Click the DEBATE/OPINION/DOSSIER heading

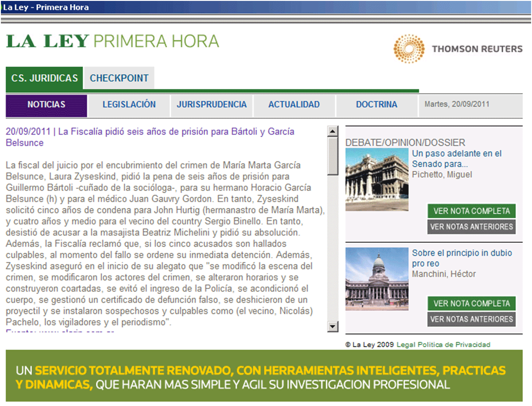click(x=406, y=143)
